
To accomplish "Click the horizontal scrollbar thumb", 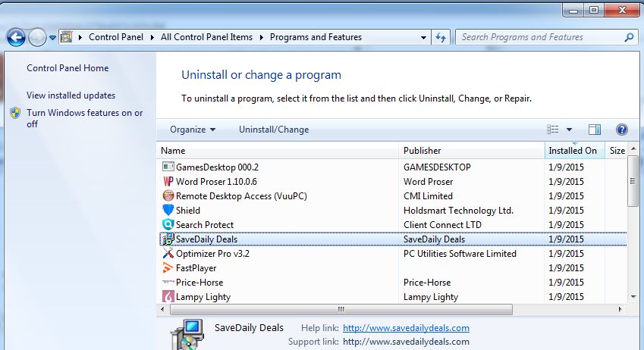I will point(341,309).
